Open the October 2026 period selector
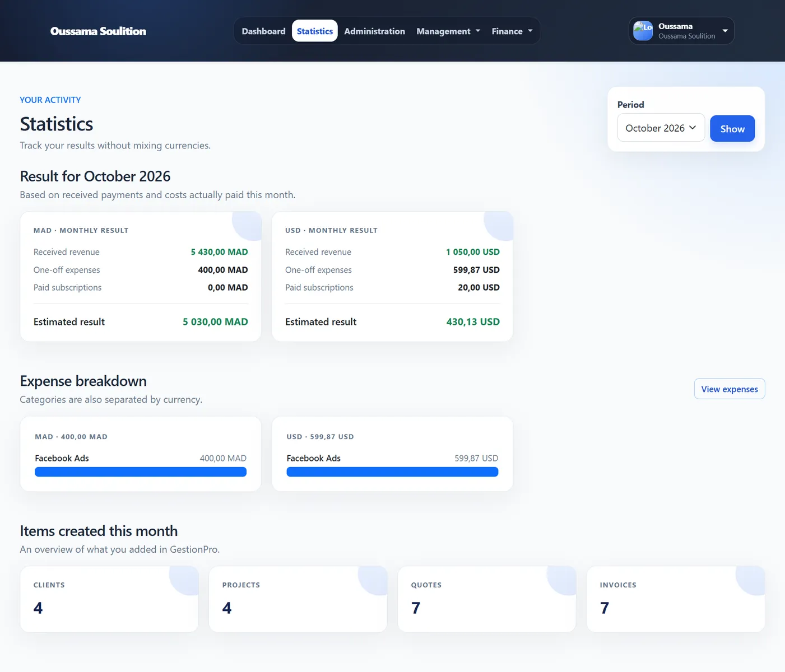Image resolution: width=785 pixels, height=672 pixels. pyautogui.click(x=661, y=128)
